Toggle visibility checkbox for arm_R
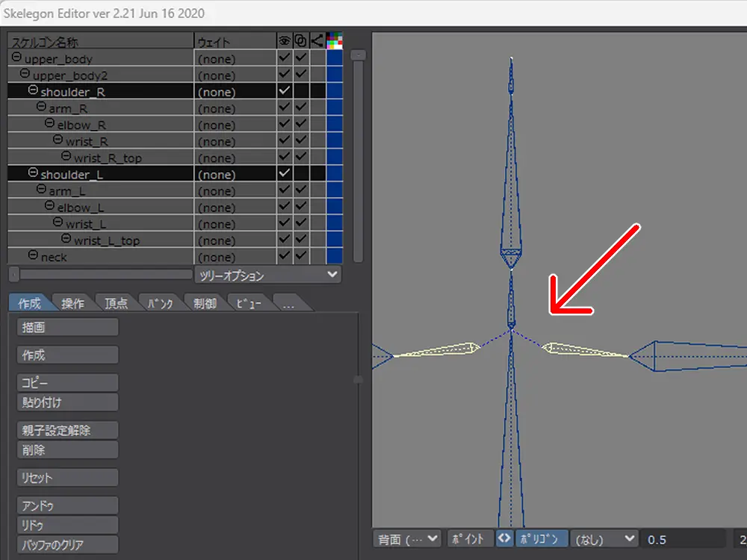Screen dimensions: 747x560 (x=285, y=108)
